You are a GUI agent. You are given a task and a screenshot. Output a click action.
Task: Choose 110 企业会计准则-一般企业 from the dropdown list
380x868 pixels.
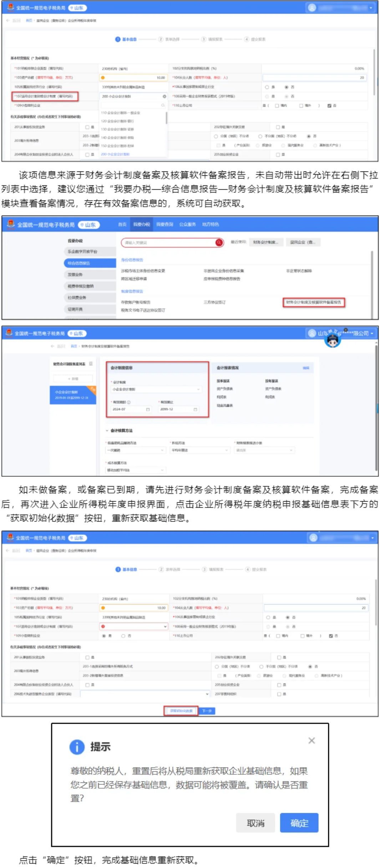tap(121, 113)
